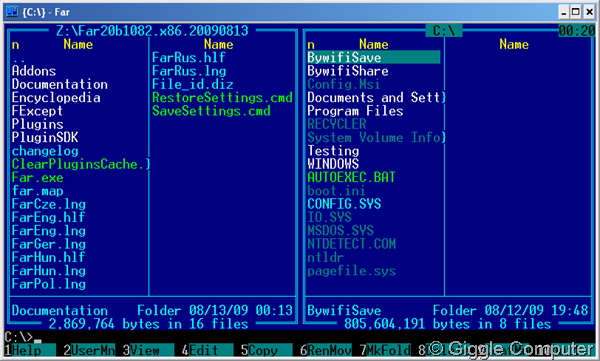Select Documentation folder in the left file list
Image resolution: width=600 pixels, height=361 pixels.
(x=60, y=84)
